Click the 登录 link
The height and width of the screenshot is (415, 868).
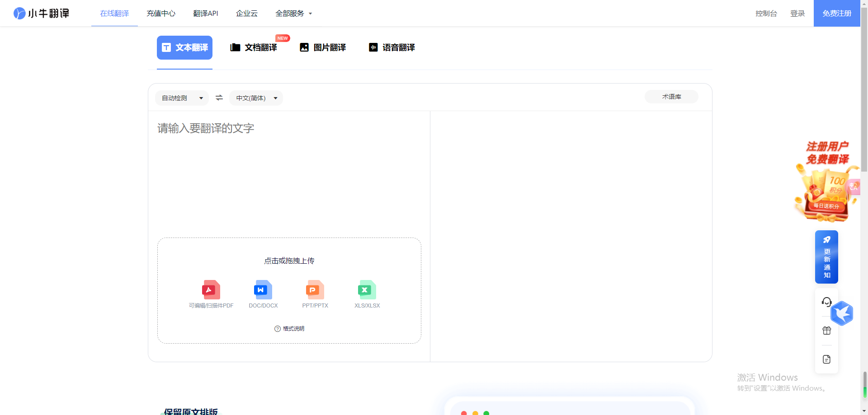pos(797,14)
